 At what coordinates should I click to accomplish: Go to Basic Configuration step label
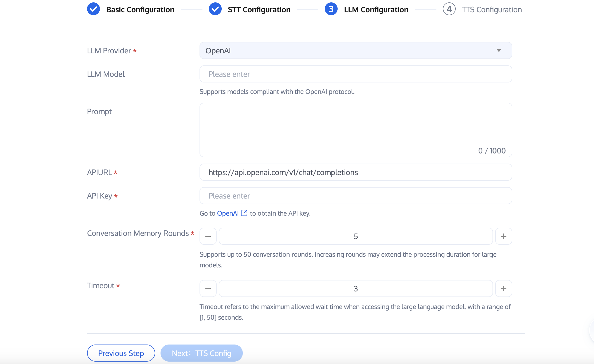[140, 10]
